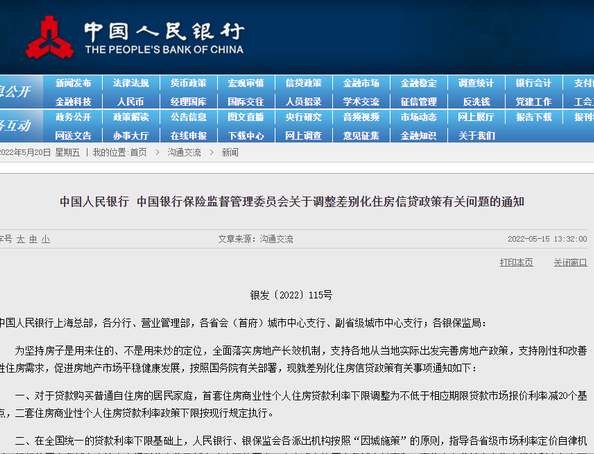The width and height of the screenshot is (594, 454).
Task: Visit the 网上调查 page
Action: [303, 136]
